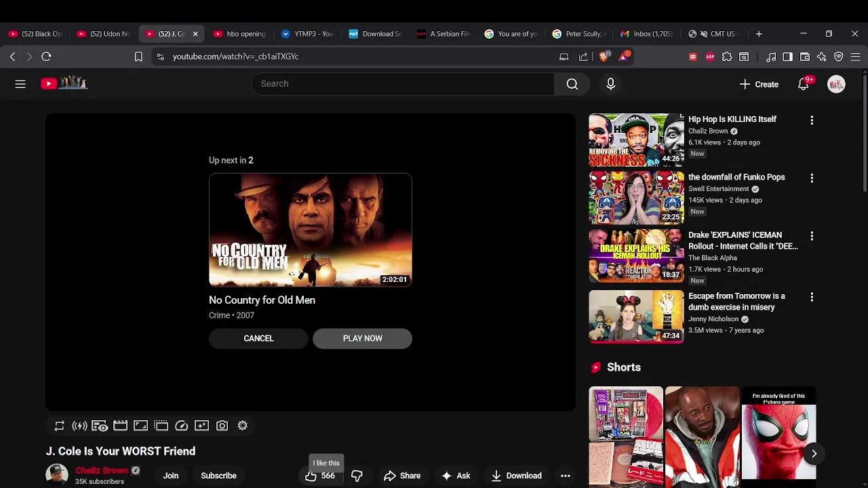Viewport: 868px width, 488px height.
Task: Switch to the hbo opening browser tab
Action: coord(241,34)
